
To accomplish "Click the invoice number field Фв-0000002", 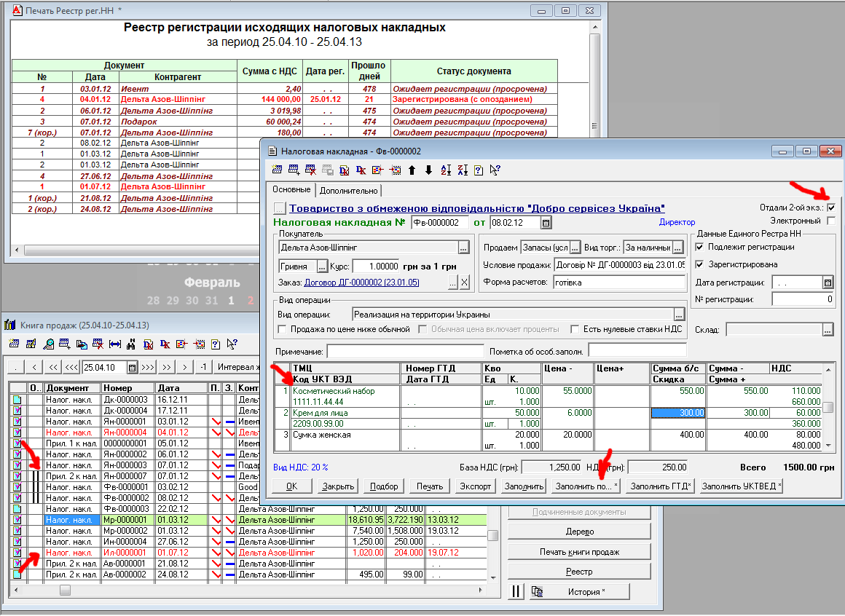I will coord(439,223).
